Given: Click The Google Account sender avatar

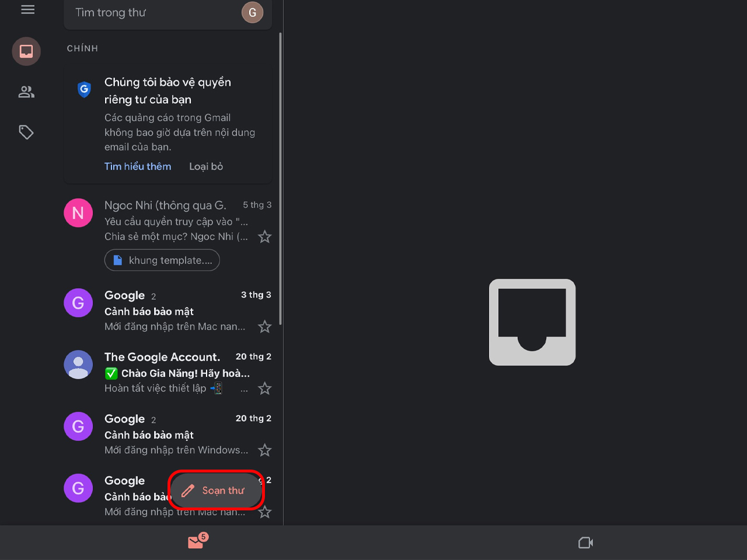Looking at the screenshot, I should click(x=78, y=365).
